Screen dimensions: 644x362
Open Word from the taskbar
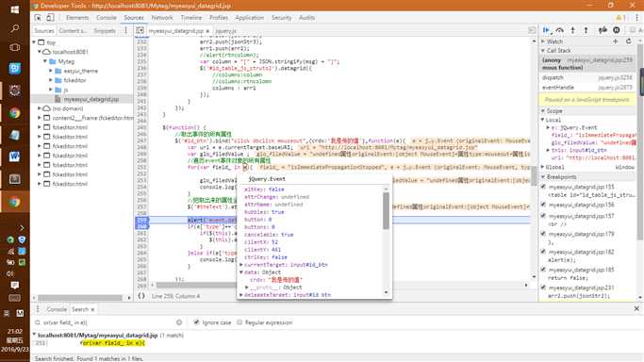coord(15,156)
